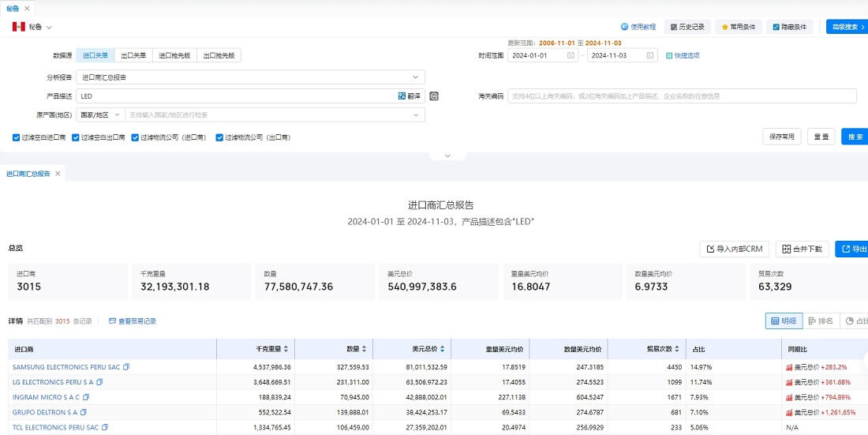Switch to 排名 view
This screenshot has width=868, height=435.
tap(821, 321)
